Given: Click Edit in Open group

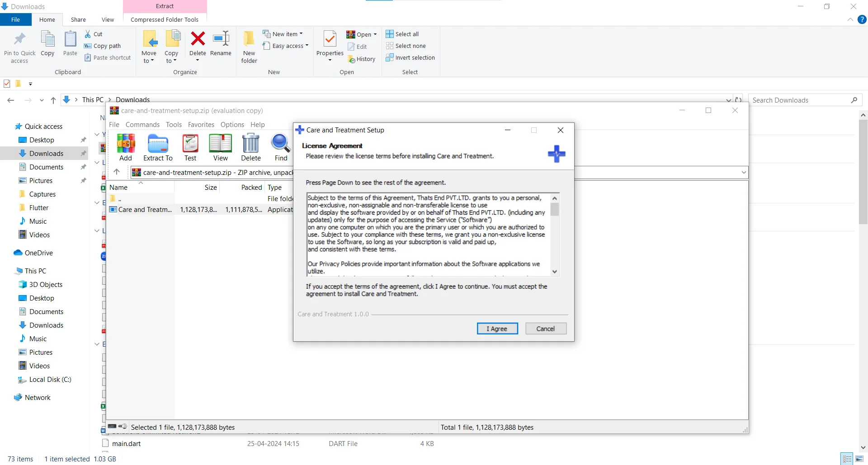Looking at the screenshot, I should click(357, 47).
